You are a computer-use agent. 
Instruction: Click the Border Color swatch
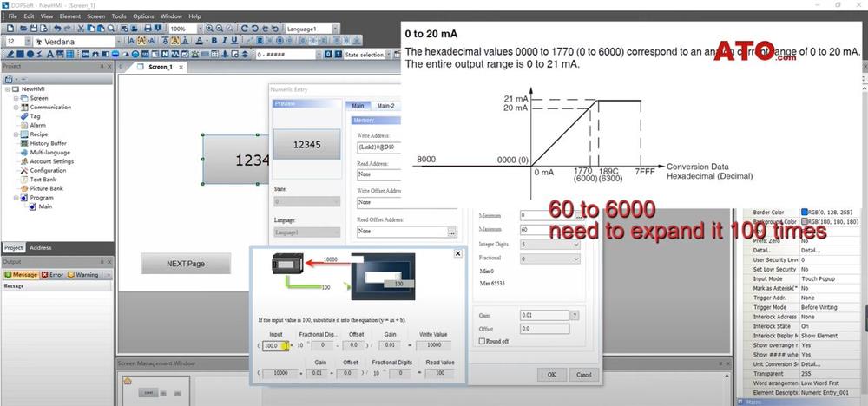pos(802,213)
